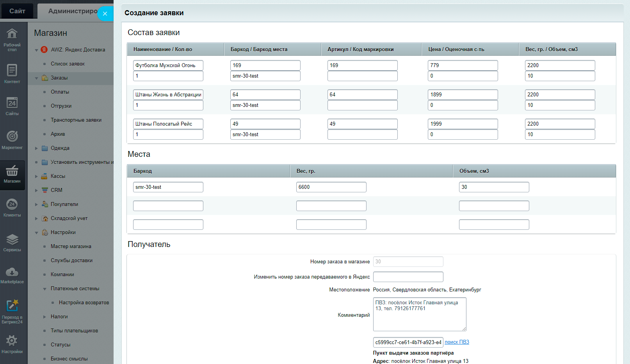Screen dimensions: 630x364
Task: Click the barcode field showing 169
Action: 265,65
